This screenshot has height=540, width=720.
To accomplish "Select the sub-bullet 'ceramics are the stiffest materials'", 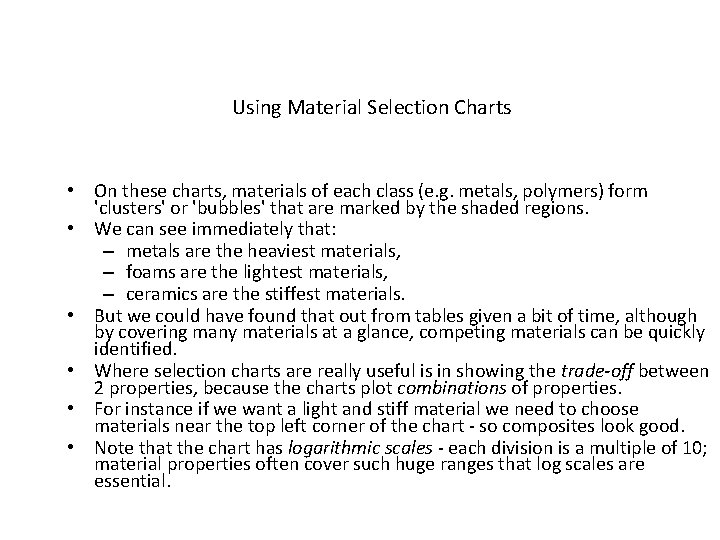I will click(265, 294).
